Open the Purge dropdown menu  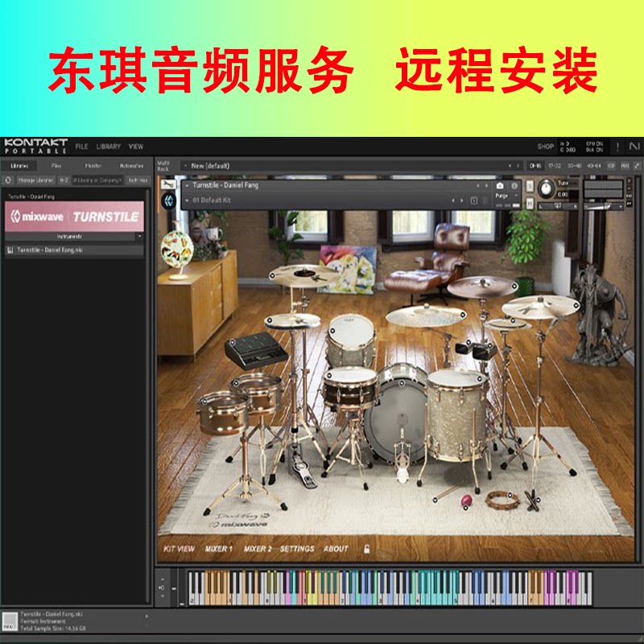click(x=507, y=196)
